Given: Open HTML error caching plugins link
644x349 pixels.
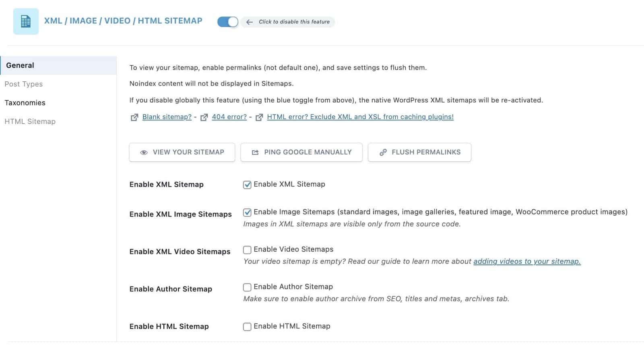Looking at the screenshot, I should click(360, 117).
